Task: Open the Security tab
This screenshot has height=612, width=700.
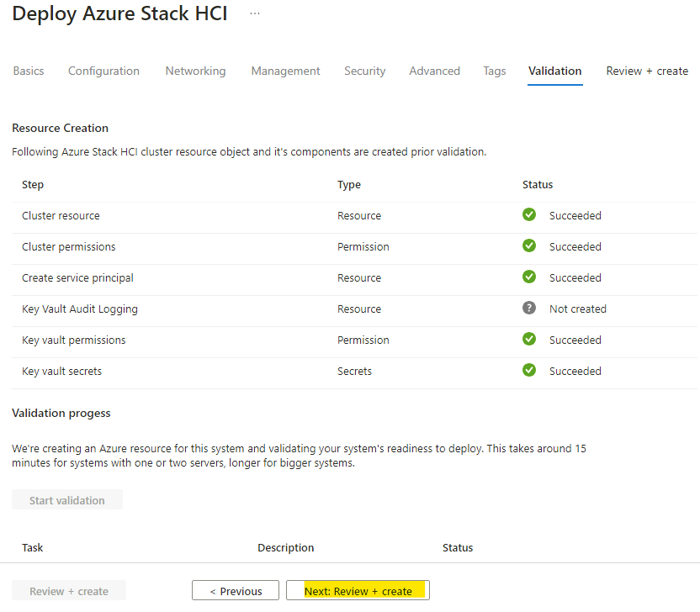Action: click(x=365, y=71)
